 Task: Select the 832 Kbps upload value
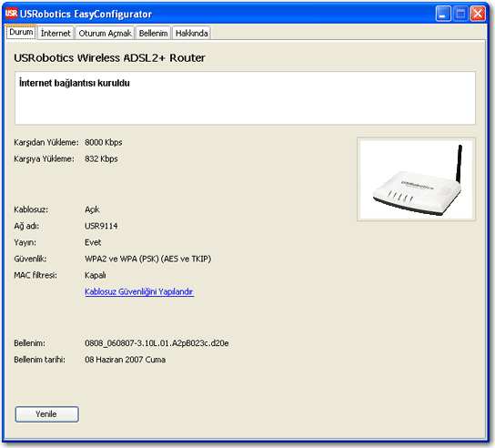point(101,159)
